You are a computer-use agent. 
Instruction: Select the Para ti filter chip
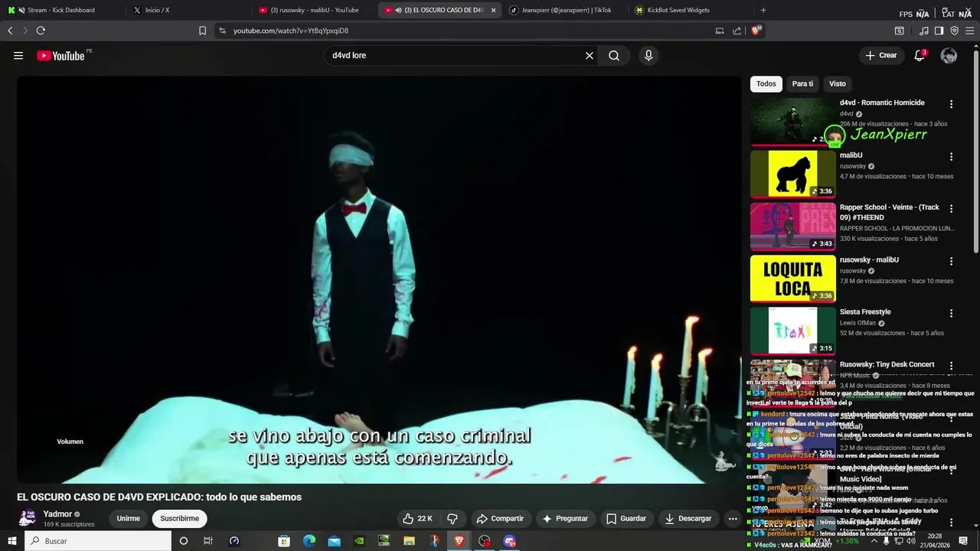point(802,84)
